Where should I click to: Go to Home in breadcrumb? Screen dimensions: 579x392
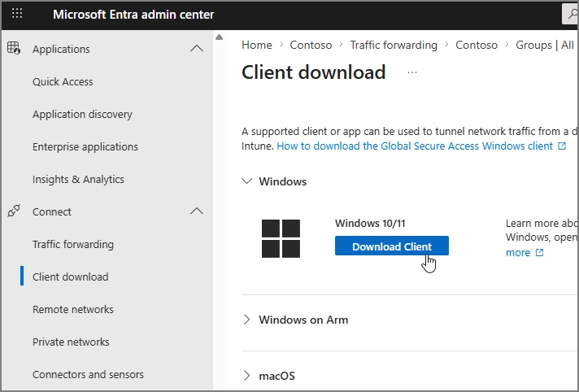(x=257, y=45)
